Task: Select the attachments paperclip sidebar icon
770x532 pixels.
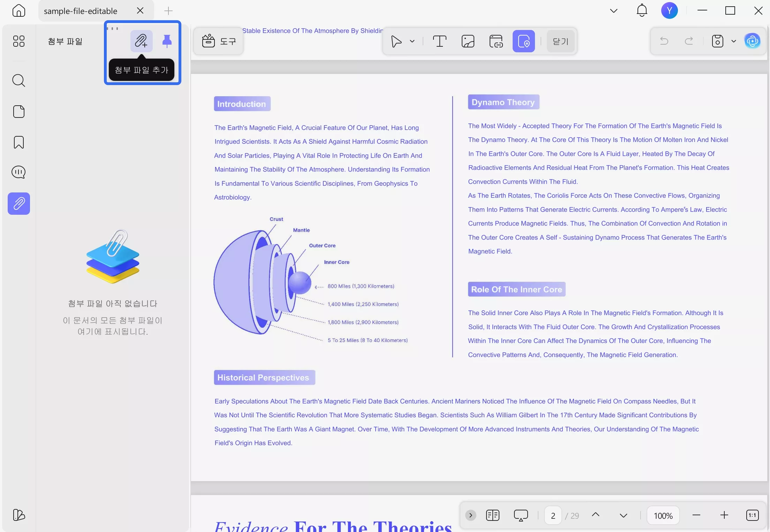Action: click(19, 204)
